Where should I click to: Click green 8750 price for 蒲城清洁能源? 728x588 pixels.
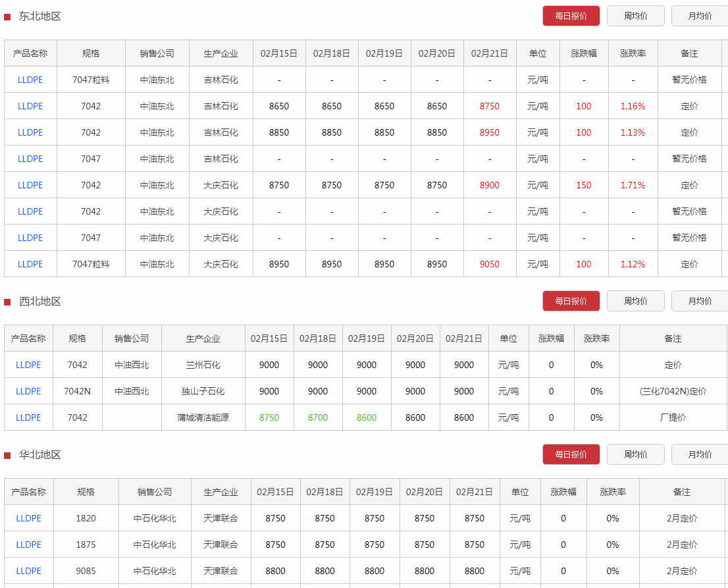click(269, 417)
